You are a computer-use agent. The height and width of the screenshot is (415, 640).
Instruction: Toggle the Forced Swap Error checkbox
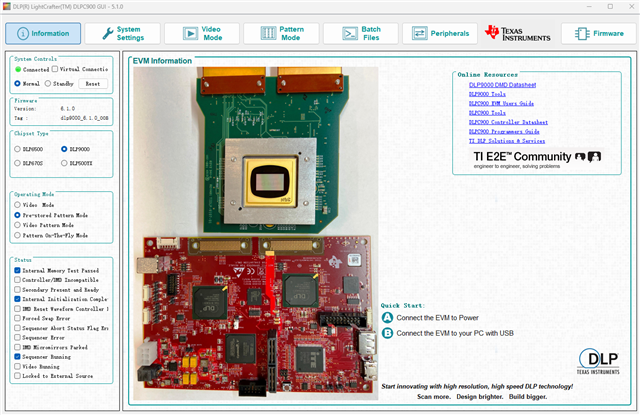point(17,318)
